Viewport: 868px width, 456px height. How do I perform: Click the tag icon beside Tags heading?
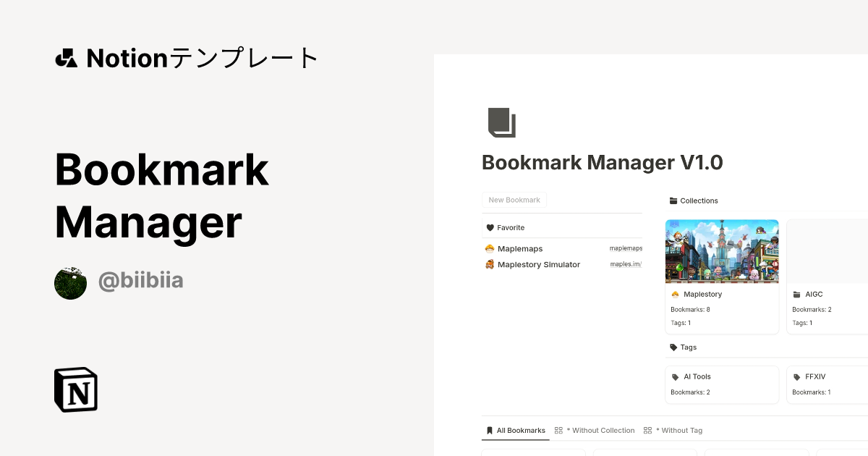point(673,347)
